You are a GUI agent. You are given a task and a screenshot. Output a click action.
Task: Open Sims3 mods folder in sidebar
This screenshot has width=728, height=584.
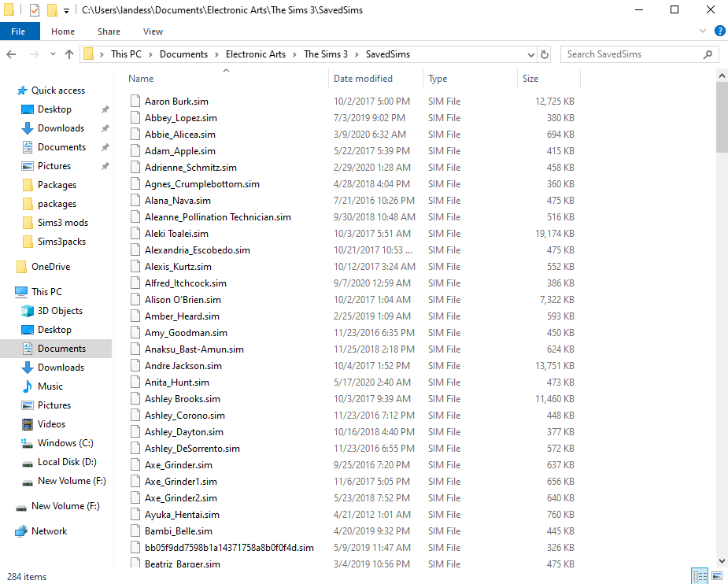click(x=63, y=223)
